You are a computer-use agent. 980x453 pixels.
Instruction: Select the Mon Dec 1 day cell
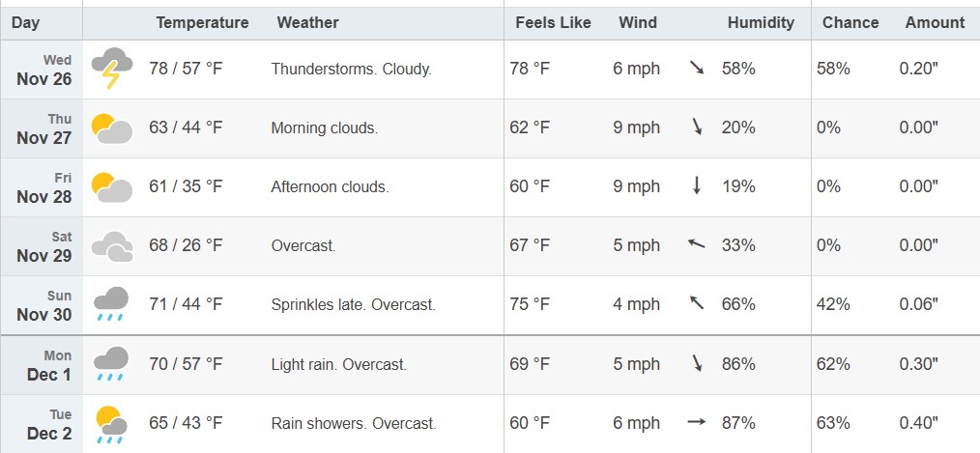(x=43, y=364)
